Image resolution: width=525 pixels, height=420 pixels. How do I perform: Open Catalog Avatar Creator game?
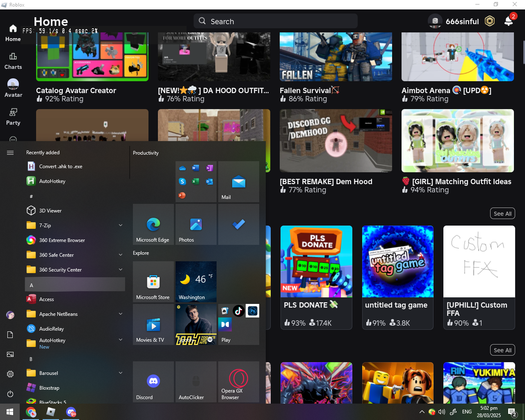click(92, 68)
